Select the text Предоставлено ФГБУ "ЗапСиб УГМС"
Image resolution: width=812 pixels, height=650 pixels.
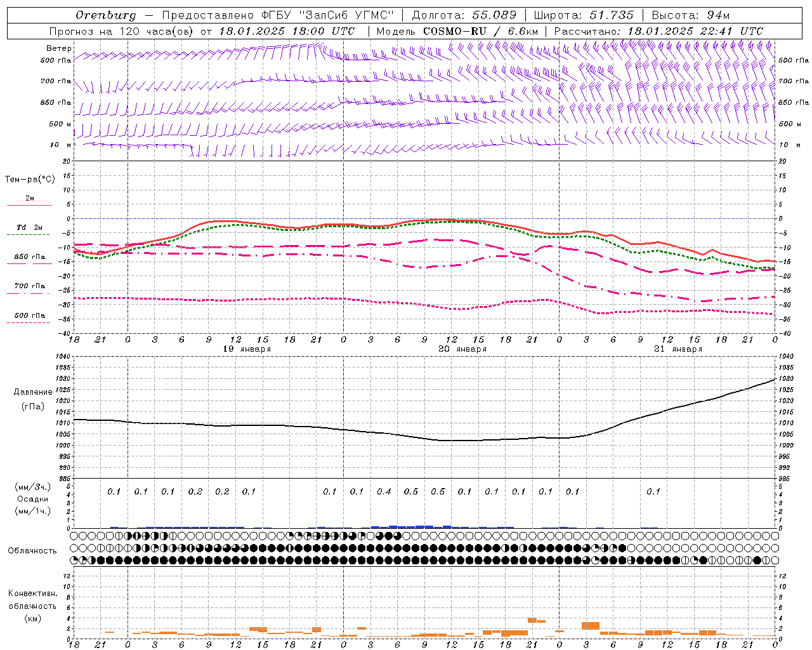pos(278,15)
